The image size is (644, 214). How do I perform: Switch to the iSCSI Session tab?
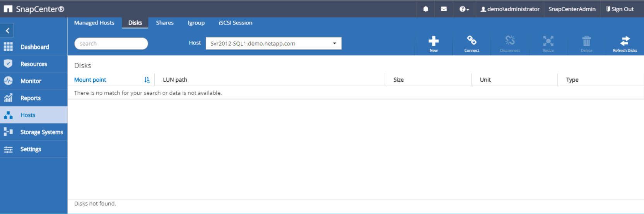[235, 23]
